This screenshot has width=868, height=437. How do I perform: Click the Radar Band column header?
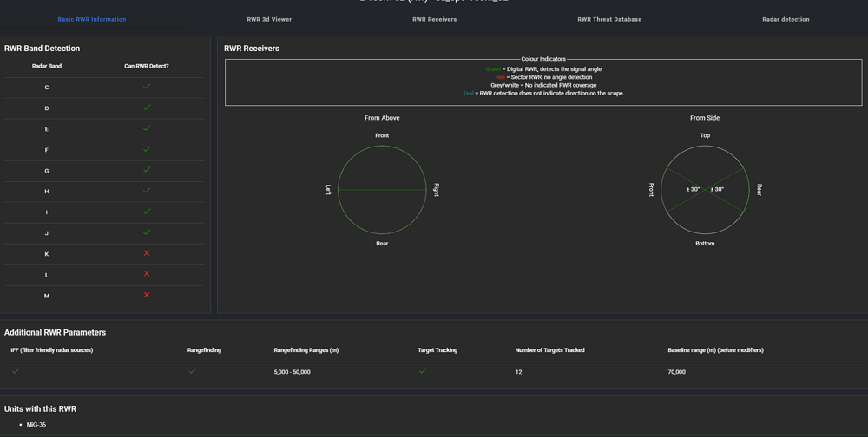[x=47, y=66]
